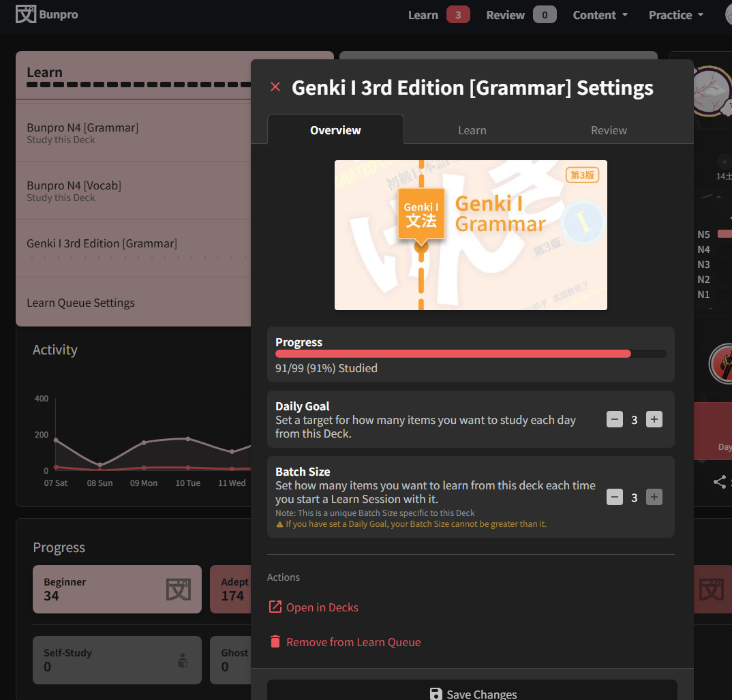
Task: Click the share icon on right edge
Action: point(720,482)
